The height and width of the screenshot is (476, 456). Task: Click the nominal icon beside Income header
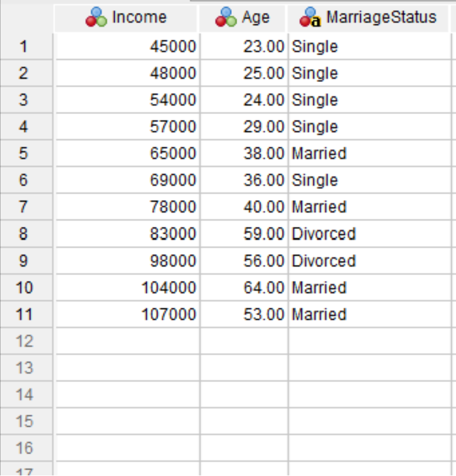96,17
